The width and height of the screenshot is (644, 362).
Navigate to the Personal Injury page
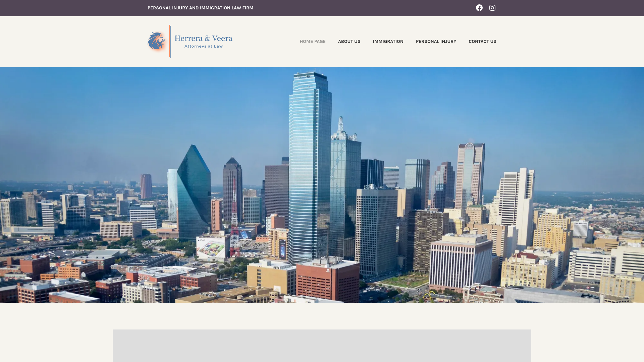pos(436,42)
